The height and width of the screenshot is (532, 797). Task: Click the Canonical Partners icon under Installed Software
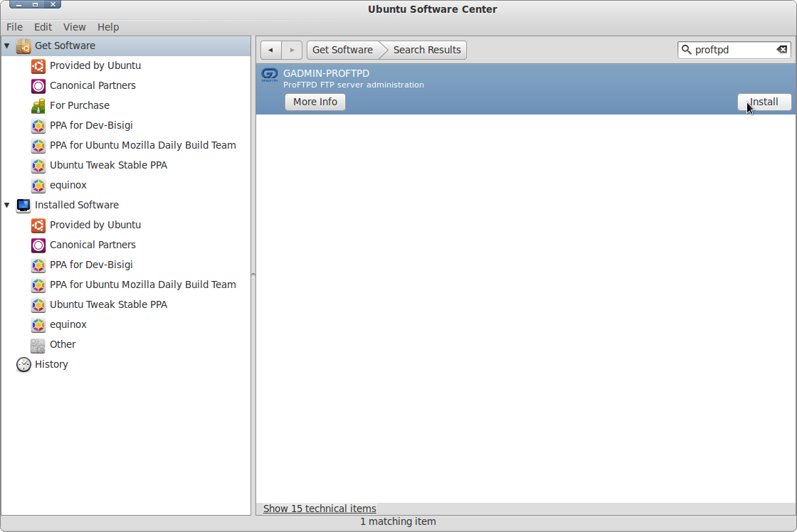(38, 245)
